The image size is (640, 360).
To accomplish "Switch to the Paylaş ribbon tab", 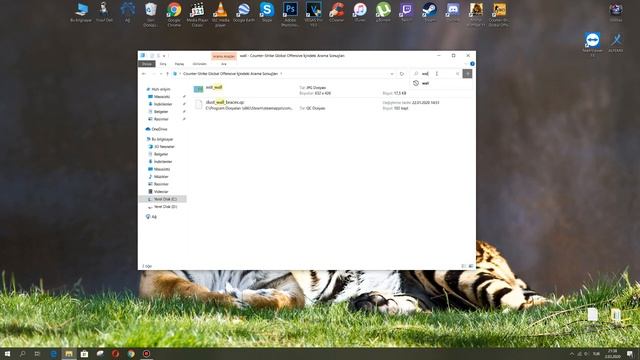I will (x=179, y=64).
